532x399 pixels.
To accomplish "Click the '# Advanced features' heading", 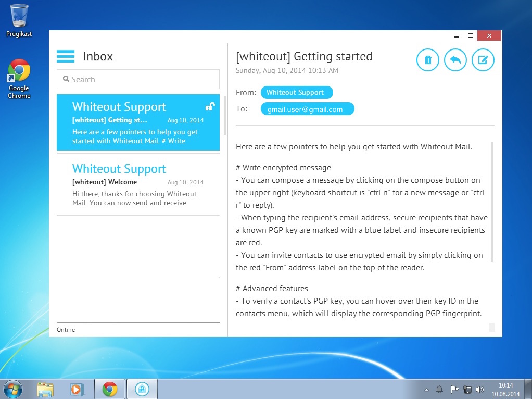I will (272, 288).
